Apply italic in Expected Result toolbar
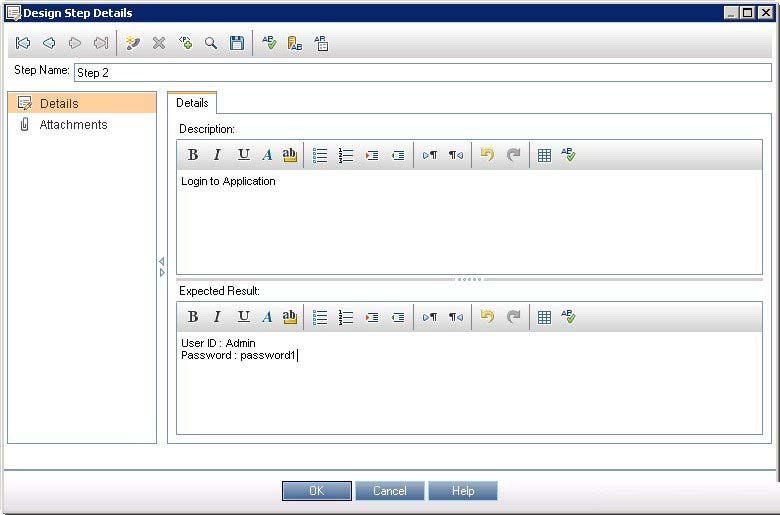 pyautogui.click(x=217, y=316)
